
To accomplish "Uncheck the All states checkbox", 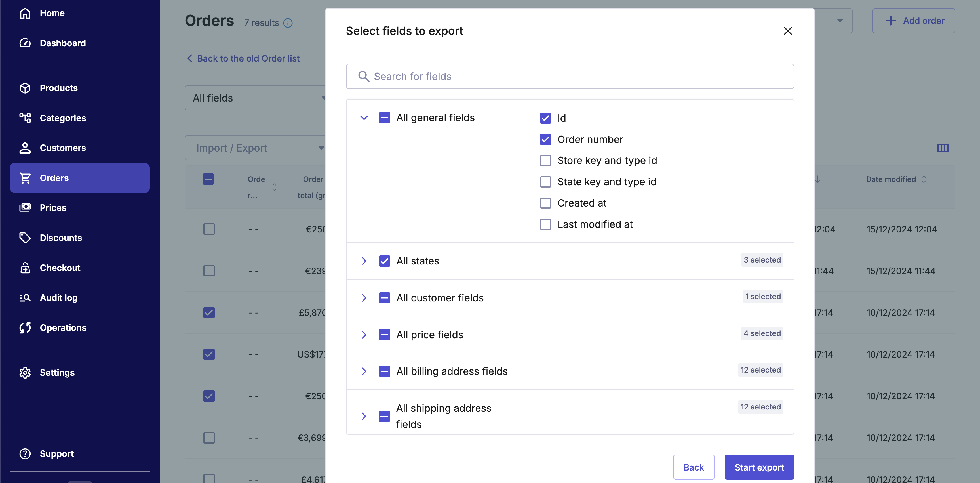I will pos(384,261).
